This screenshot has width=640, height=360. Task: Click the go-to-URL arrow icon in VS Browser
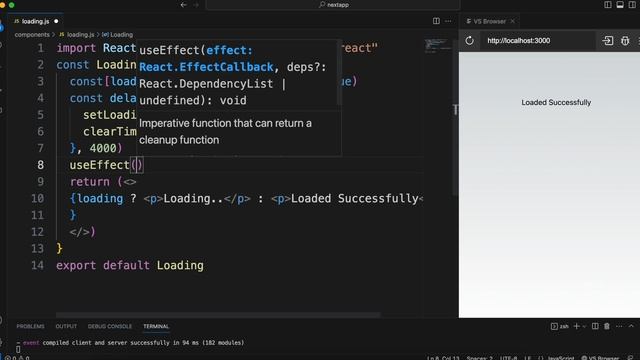coord(608,41)
